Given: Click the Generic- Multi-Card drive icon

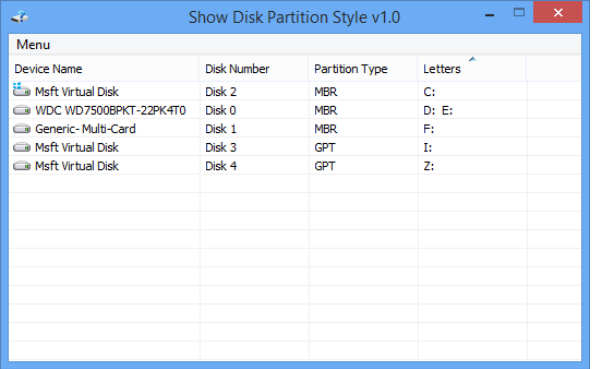Looking at the screenshot, I should (x=22, y=129).
